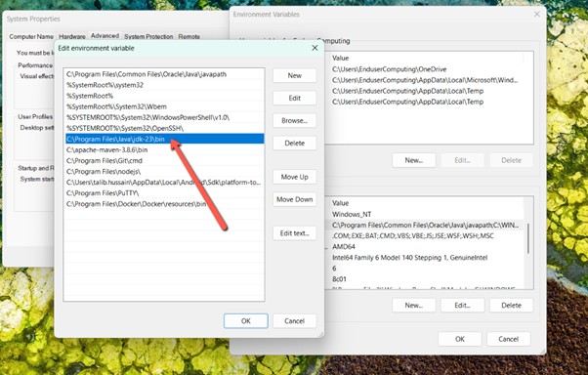Open Hardware tab in System Properties
This screenshot has height=375, width=588.
(72, 37)
